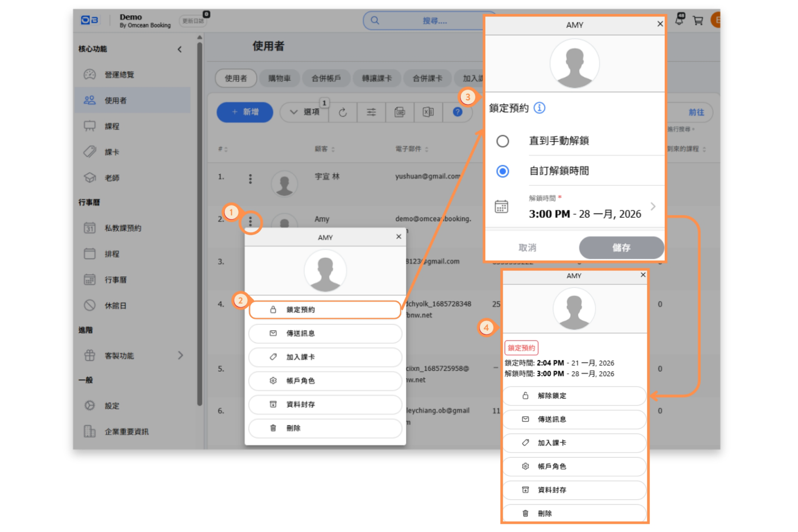Open the shopping cart icon in the header
Viewport: 798px width, 532px height.
(697, 20)
